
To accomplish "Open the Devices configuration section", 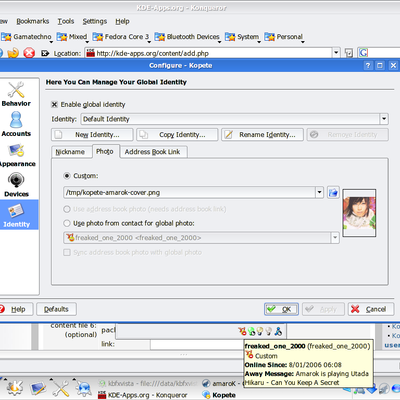I will tap(16, 185).
